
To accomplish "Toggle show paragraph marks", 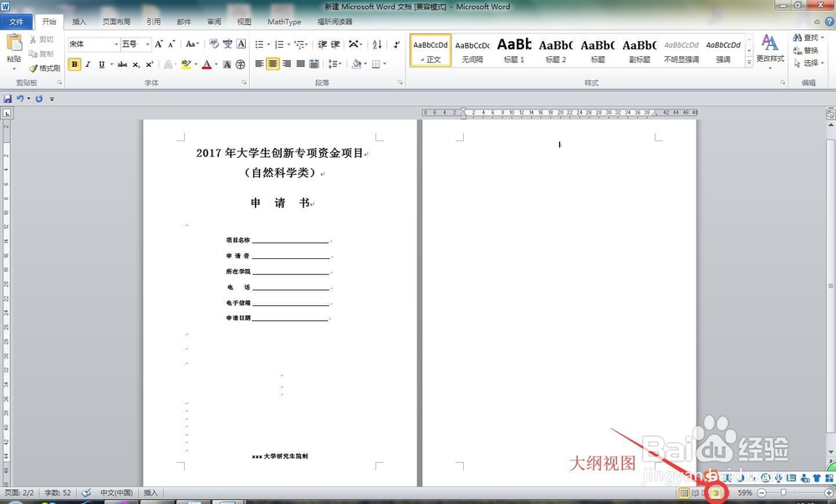I will coord(396,44).
